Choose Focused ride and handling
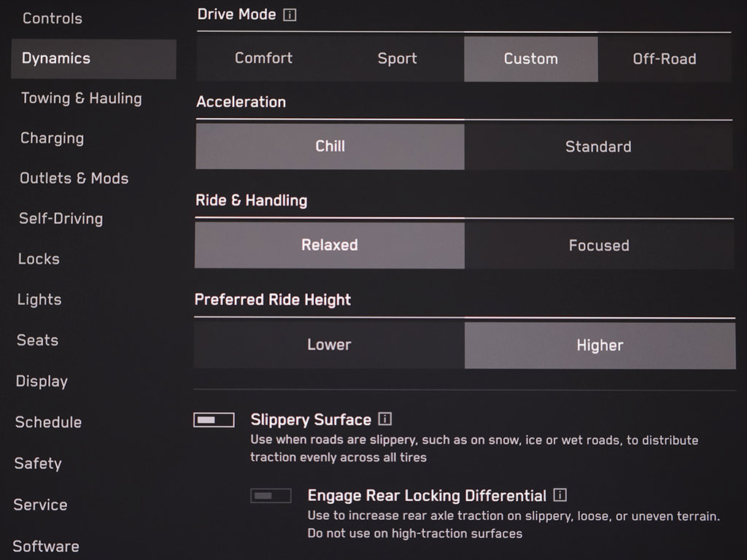 coord(600,246)
